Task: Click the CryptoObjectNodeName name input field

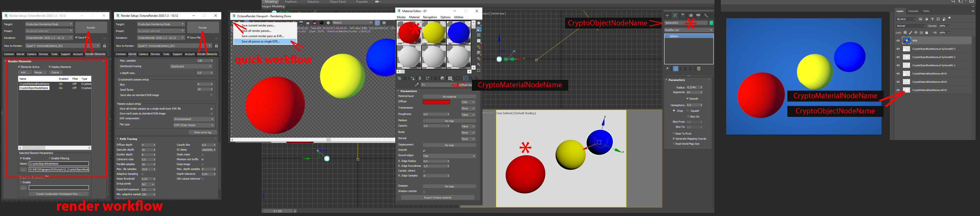Action: coord(59,164)
